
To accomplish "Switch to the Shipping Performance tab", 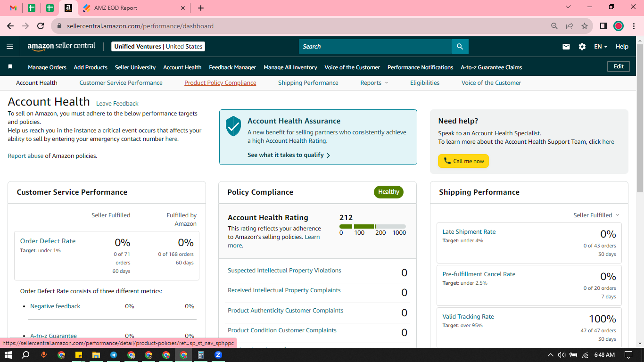I will (x=308, y=83).
